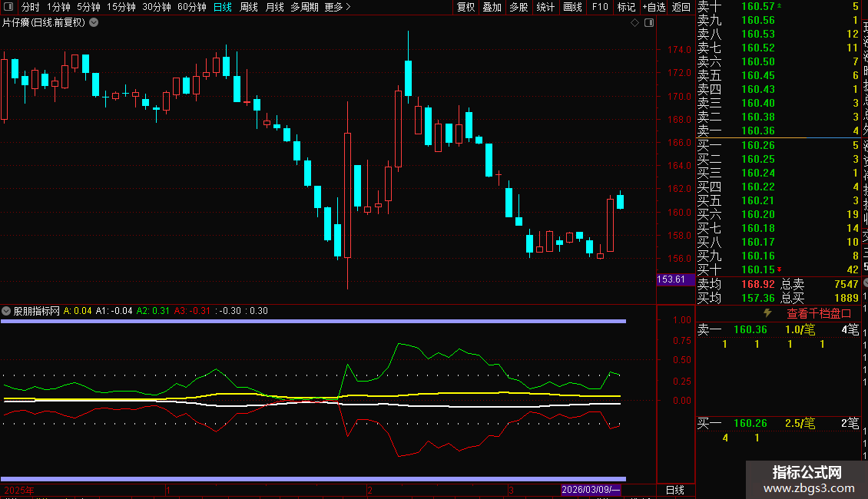Click the 返回 back button
This screenshot has width=868, height=499.
[681, 7]
